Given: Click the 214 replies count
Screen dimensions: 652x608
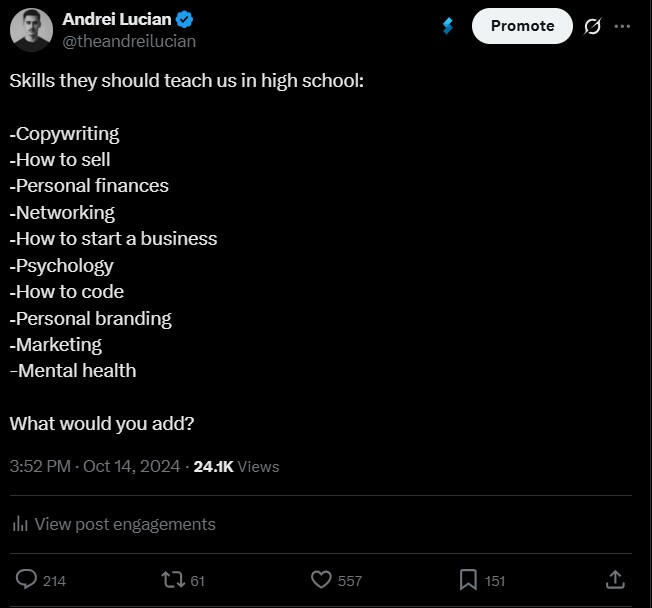Looking at the screenshot, I should [x=55, y=580].
